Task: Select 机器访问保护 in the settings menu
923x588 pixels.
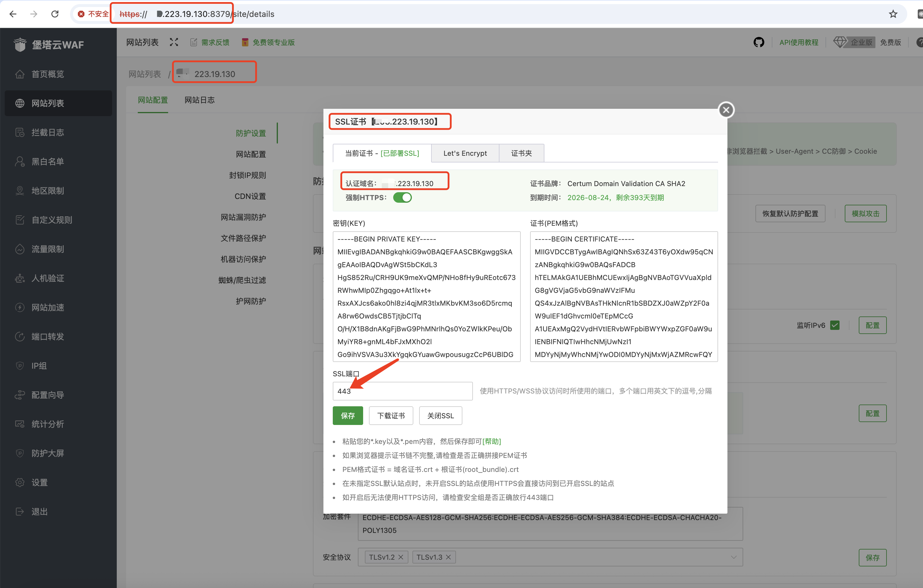Action: 243,259
